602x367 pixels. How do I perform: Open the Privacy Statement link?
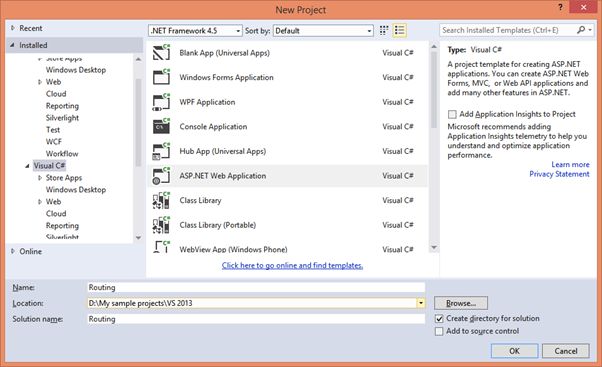[559, 174]
